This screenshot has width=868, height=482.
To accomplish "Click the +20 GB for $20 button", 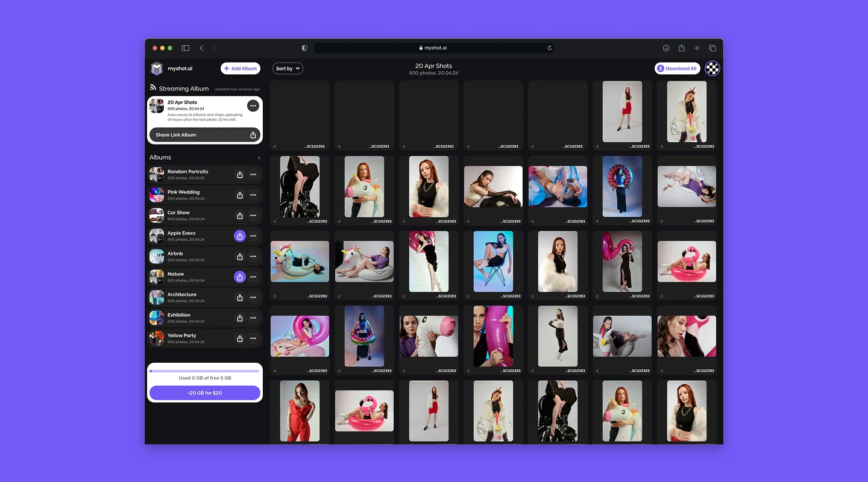I will 205,393.
